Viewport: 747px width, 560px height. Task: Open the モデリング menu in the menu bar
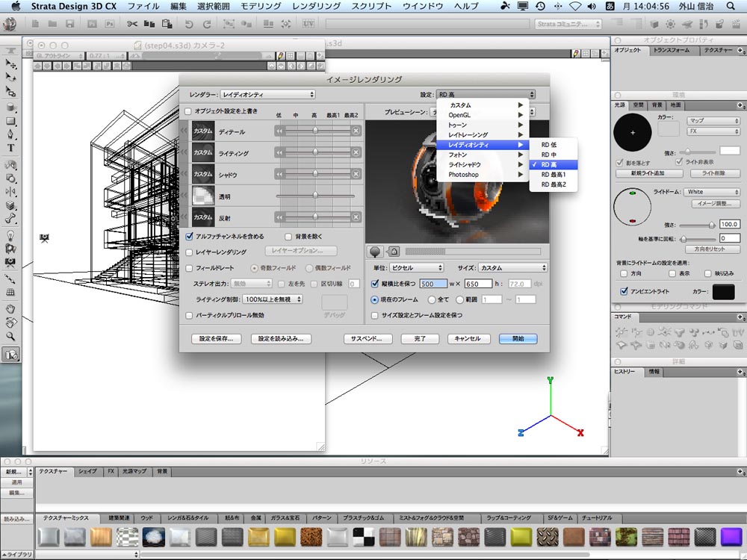tap(261, 6)
